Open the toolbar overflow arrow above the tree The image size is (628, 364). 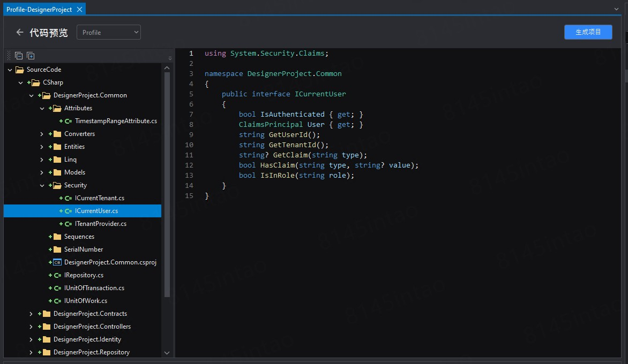[170, 58]
